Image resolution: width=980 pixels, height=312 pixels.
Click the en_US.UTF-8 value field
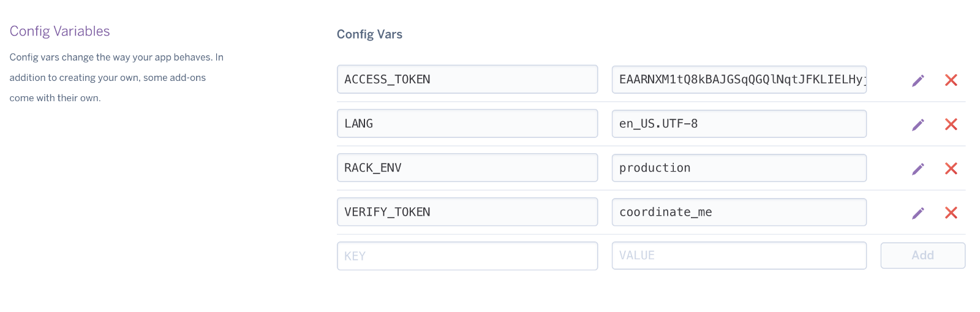[739, 124]
